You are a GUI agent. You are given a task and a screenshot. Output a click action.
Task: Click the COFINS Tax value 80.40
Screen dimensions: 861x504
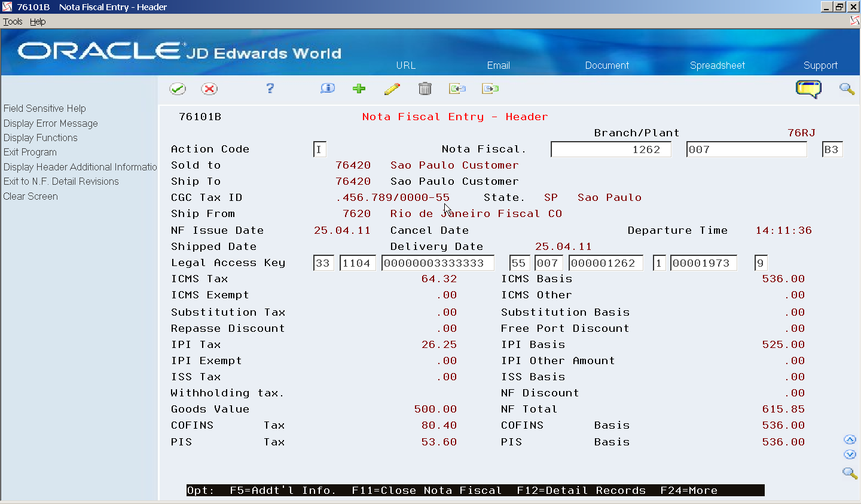click(439, 426)
